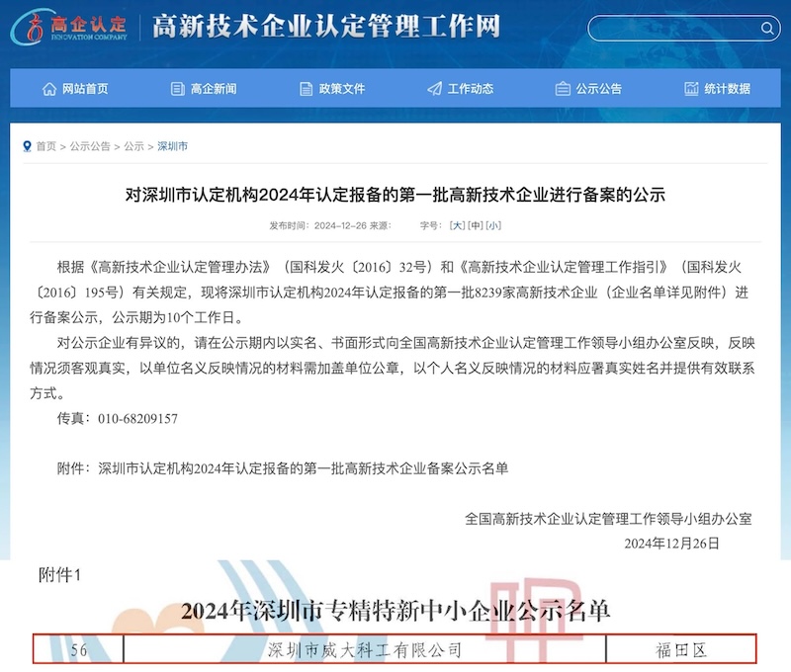Click the document icon beside 政策文件

tap(306, 89)
